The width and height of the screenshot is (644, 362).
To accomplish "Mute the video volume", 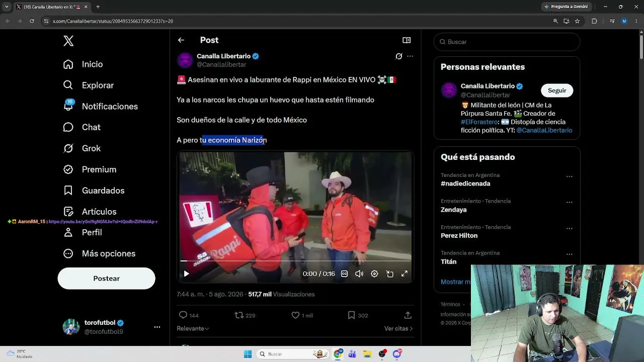I will (359, 274).
